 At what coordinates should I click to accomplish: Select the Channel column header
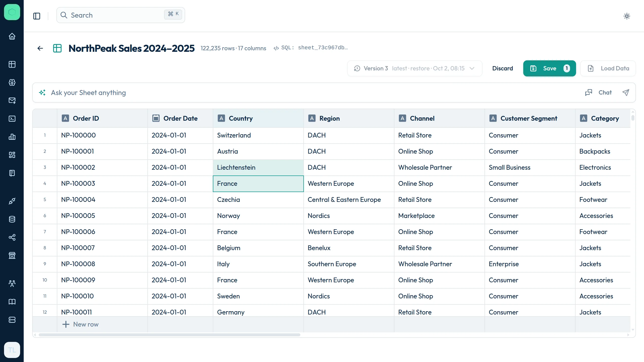439,118
